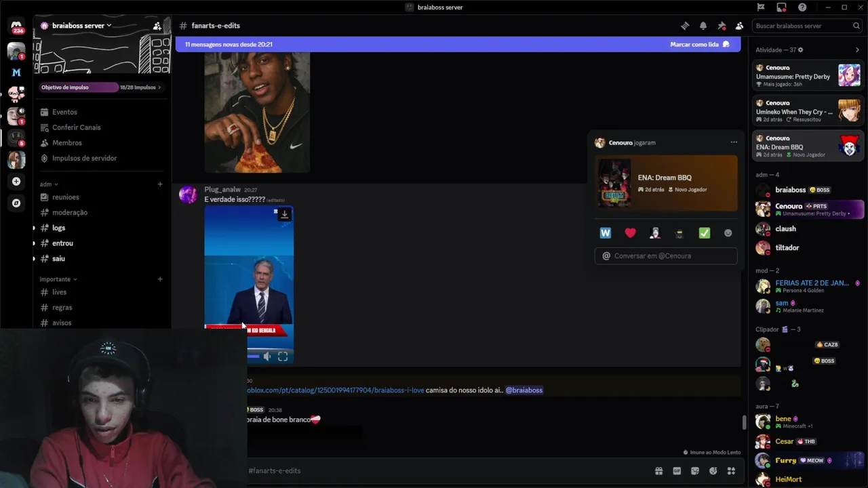This screenshot has height=488, width=868.
Task: Open the roblox catalog link
Action: [335, 390]
